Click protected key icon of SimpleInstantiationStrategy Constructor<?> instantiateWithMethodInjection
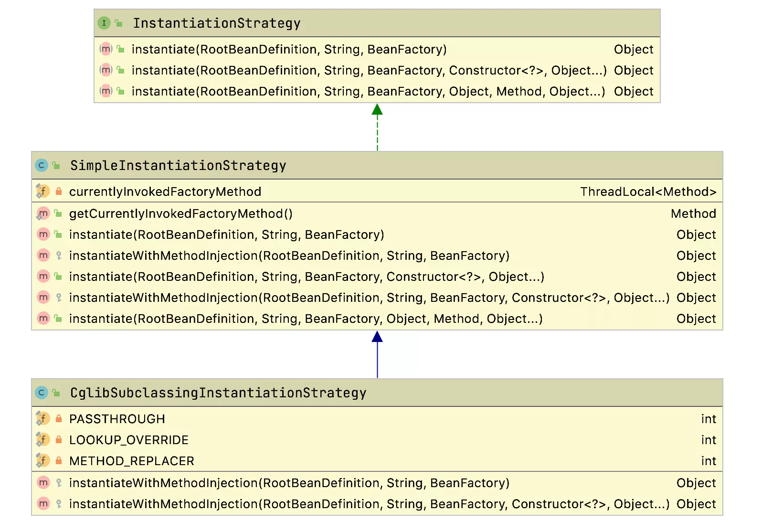This screenshot has height=532, width=762. [59, 298]
